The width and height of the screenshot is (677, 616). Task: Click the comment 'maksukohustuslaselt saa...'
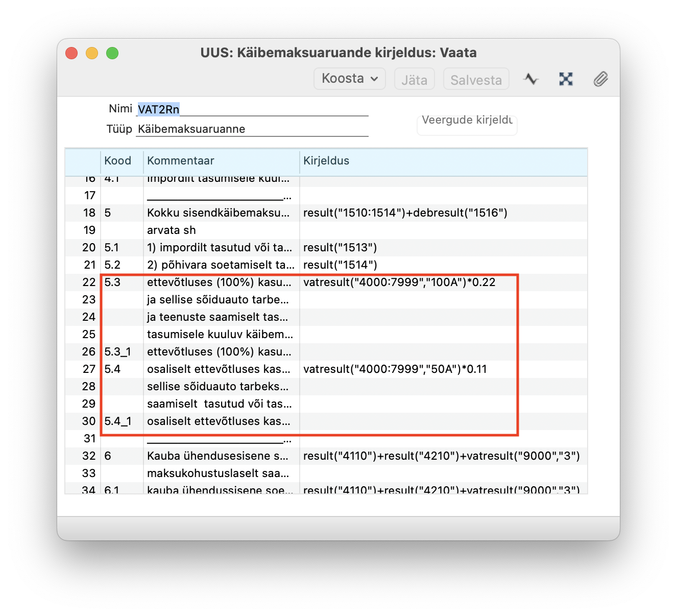[218, 473]
